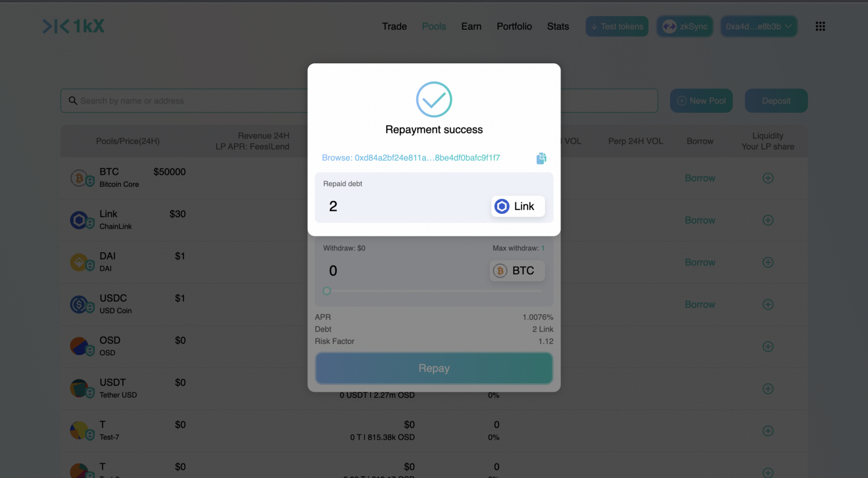Copy the transaction hash icon
Screen dimensions: 868x478
point(541,158)
